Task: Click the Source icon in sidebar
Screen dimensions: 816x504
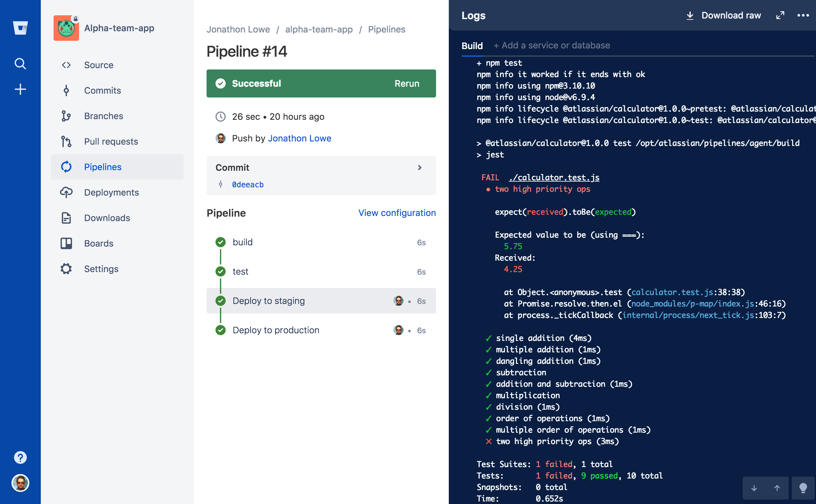Action: pos(66,65)
